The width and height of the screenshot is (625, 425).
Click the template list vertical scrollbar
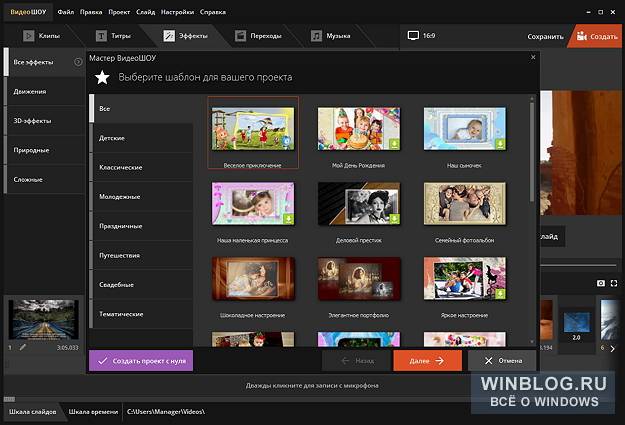(x=532, y=152)
